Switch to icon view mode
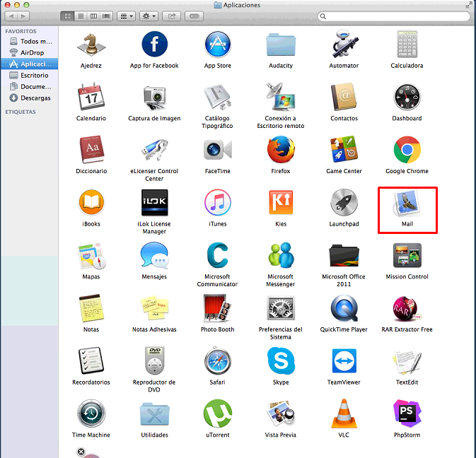The height and width of the screenshot is (458, 476). coord(67,16)
